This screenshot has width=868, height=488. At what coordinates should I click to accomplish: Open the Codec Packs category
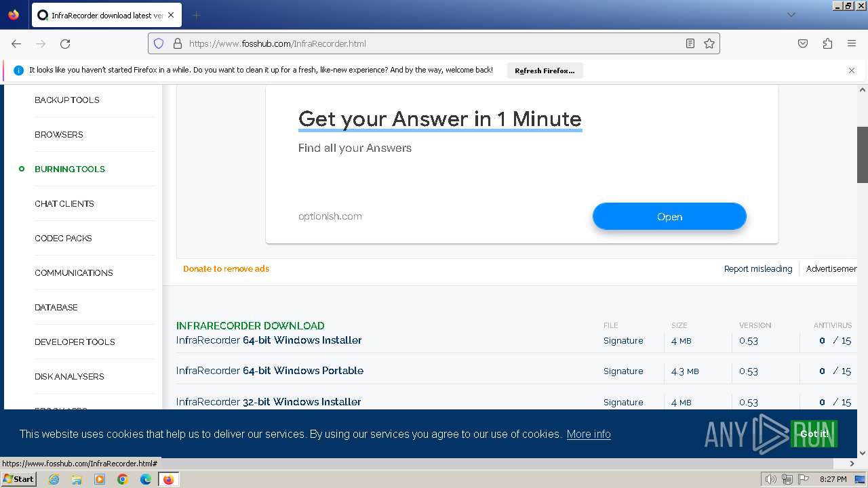coord(63,238)
